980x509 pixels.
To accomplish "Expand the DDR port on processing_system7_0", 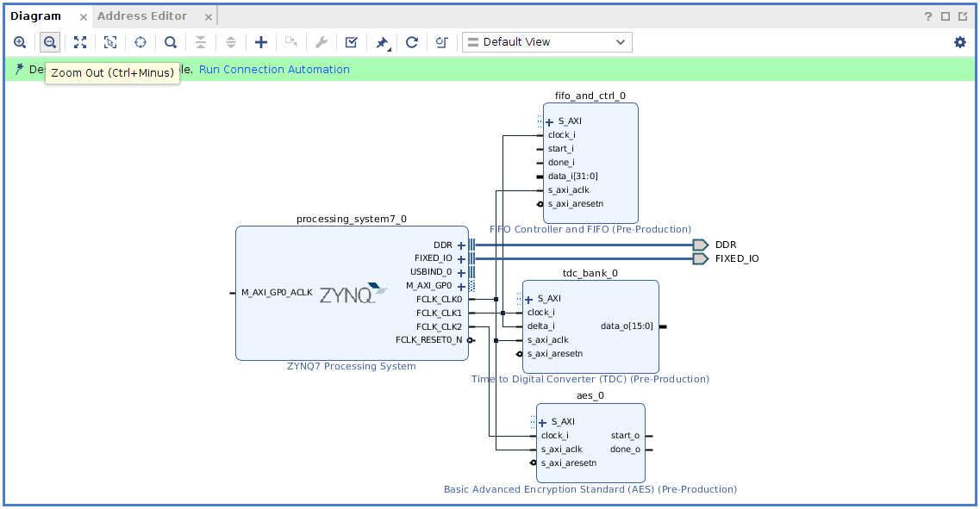I will pos(461,245).
